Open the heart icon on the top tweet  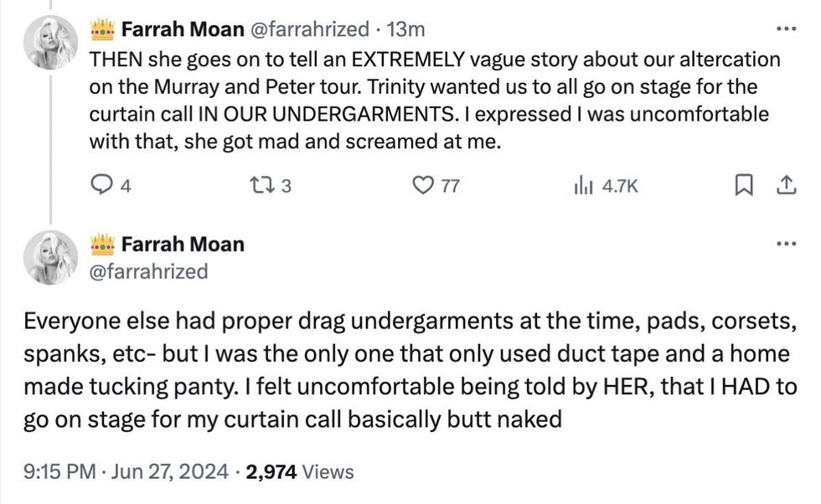pyautogui.click(x=425, y=186)
